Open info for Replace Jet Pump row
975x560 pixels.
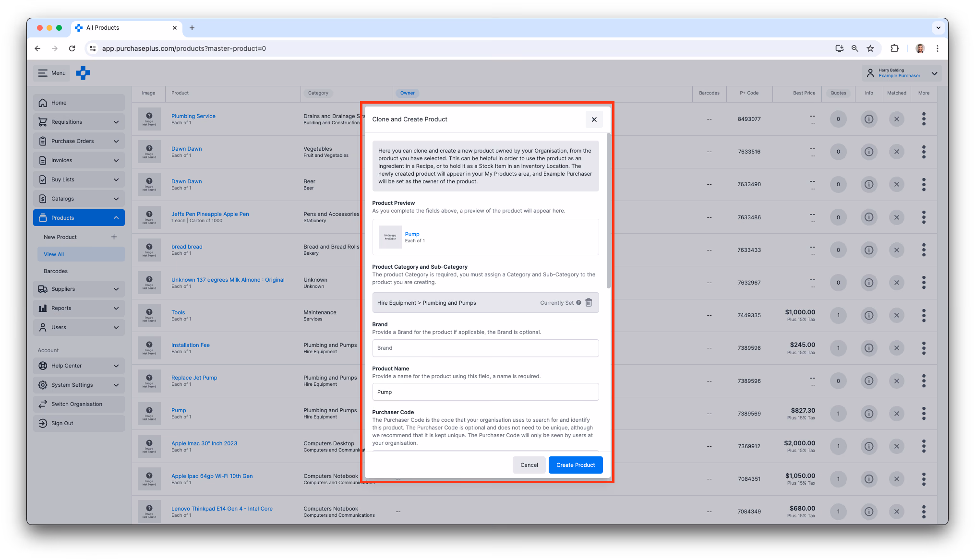click(868, 381)
